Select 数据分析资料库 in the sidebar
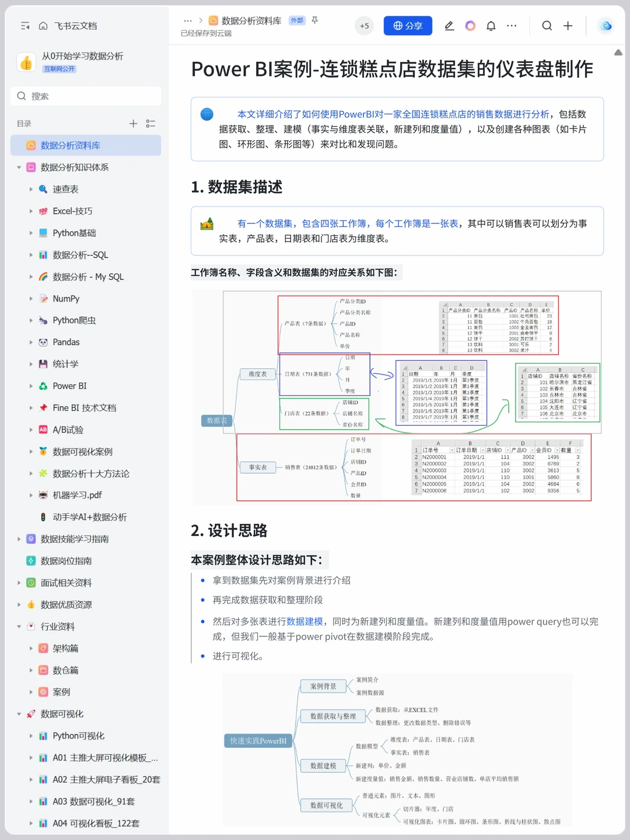Image resolution: width=630 pixels, height=840 pixels. tap(70, 145)
